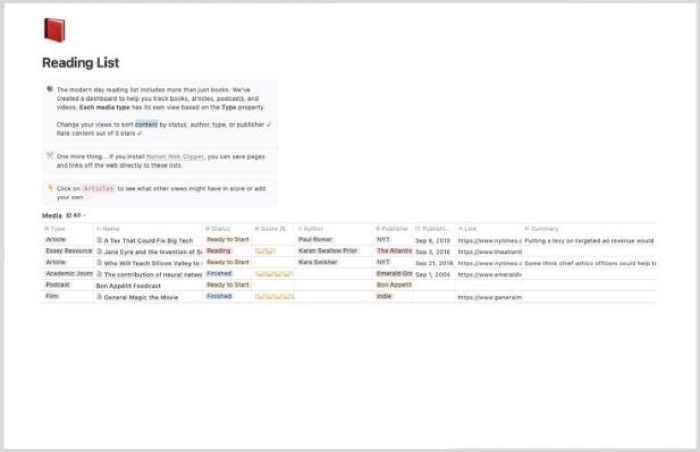
Task: Click the highlighted word content in callout
Action: click(x=146, y=124)
